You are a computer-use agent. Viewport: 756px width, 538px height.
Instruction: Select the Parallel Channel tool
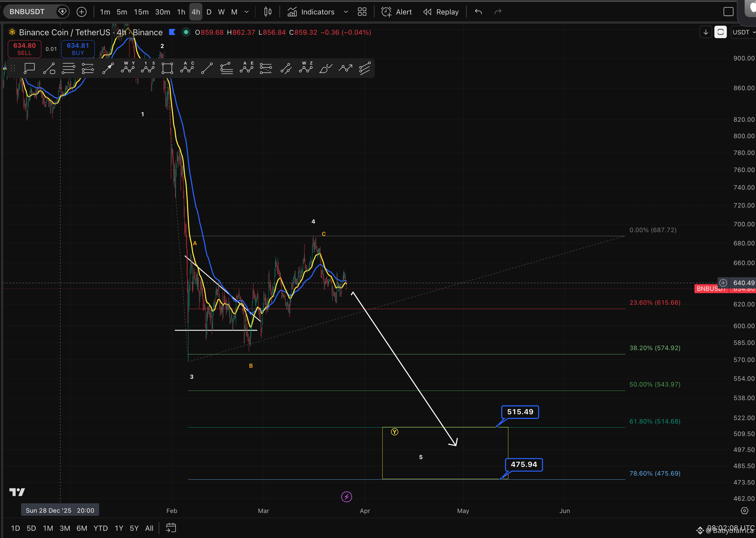[x=286, y=68]
